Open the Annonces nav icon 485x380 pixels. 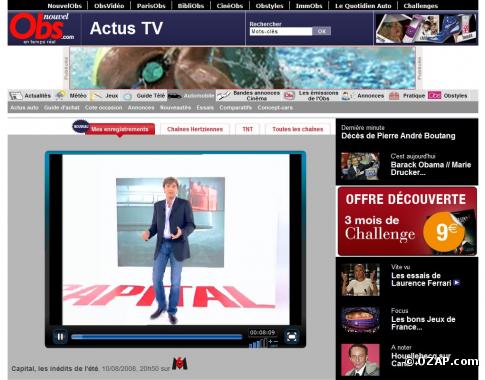point(347,96)
